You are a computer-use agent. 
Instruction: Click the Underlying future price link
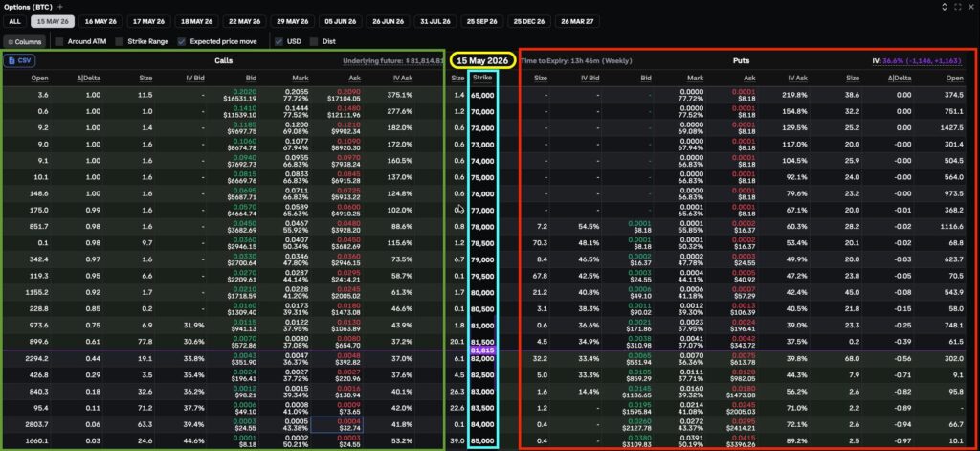(x=393, y=61)
